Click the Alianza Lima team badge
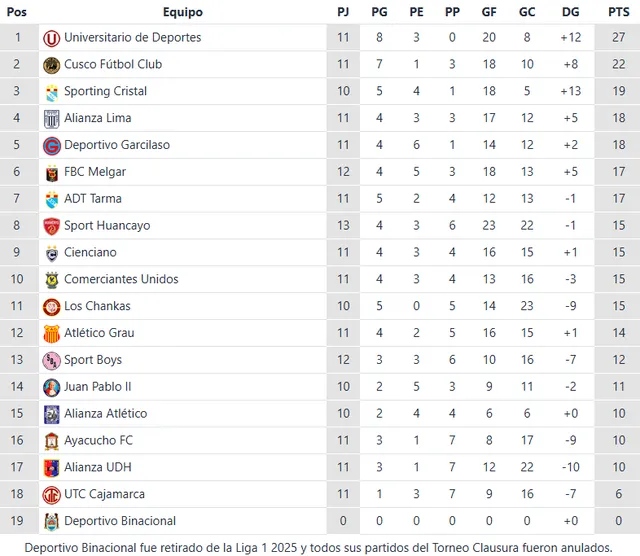Image resolution: width=640 pixels, height=556 pixels. pyautogui.click(x=52, y=119)
